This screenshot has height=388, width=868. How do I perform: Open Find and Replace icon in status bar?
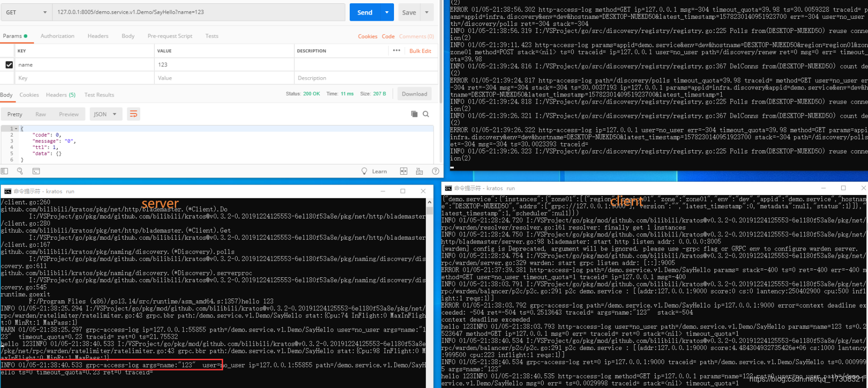20,171
